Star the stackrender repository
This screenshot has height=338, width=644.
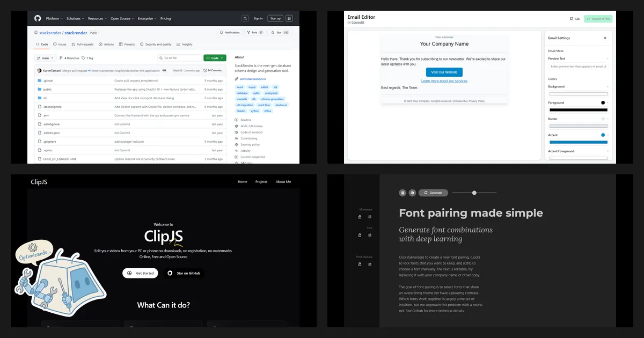(x=280, y=33)
